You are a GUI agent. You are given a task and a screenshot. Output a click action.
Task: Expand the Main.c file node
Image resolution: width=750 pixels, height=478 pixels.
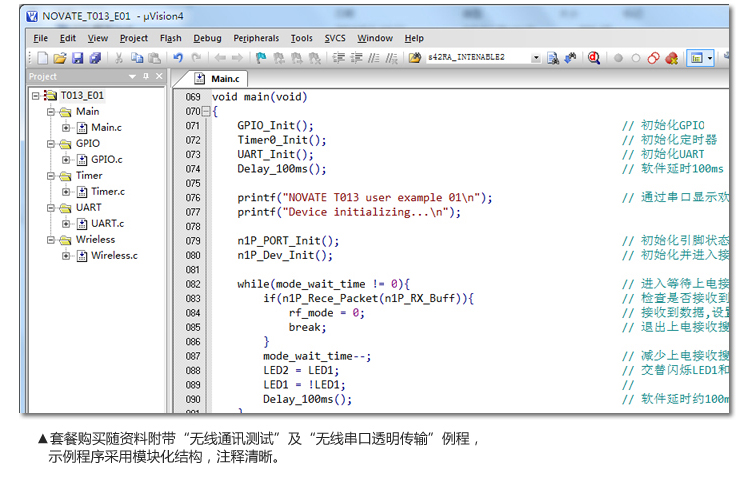[66, 128]
